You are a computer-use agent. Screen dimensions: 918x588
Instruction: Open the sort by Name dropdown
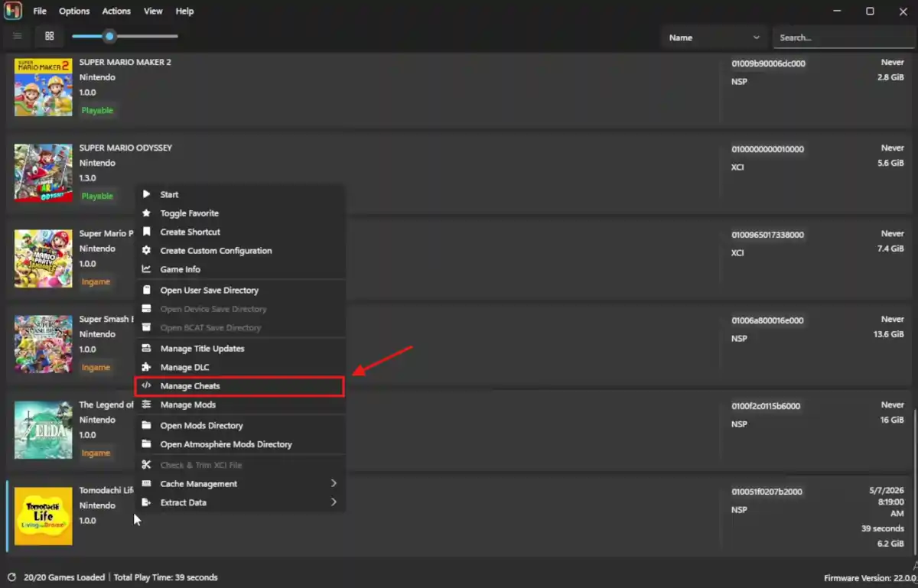(x=715, y=37)
